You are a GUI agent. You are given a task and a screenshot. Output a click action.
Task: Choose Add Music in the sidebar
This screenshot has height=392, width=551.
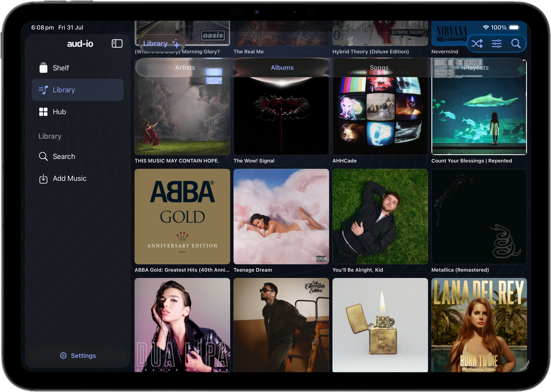point(78,178)
